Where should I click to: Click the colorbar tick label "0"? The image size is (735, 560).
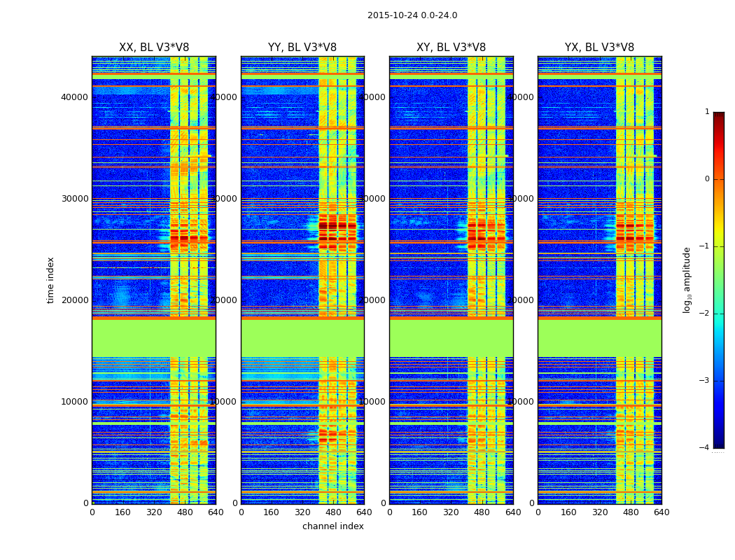point(707,179)
